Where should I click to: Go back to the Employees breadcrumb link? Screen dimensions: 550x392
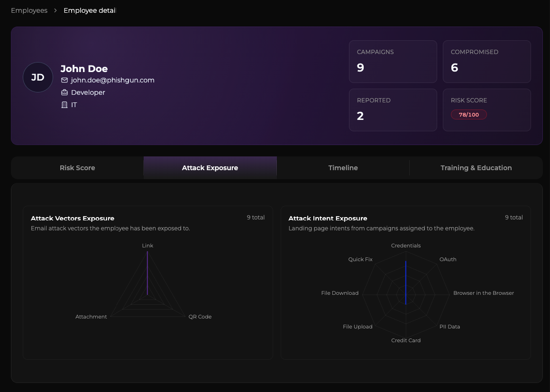click(x=29, y=10)
